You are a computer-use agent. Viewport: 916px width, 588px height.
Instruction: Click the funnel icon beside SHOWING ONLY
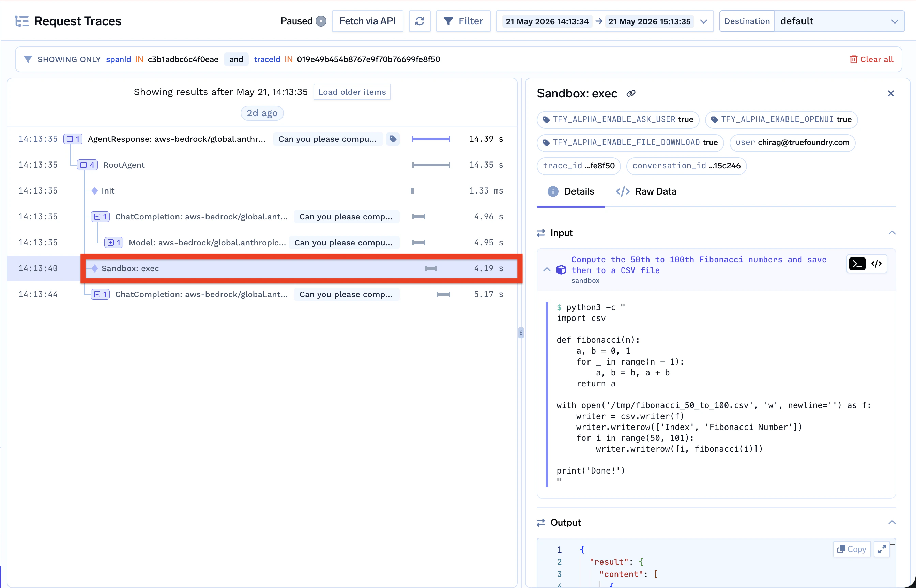pyautogui.click(x=28, y=59)
